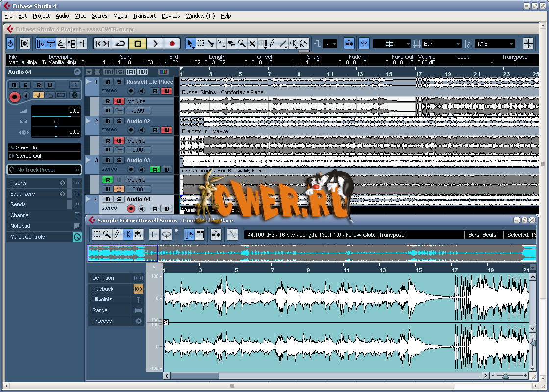
Task: Toggle record enable on Audio 04 track
Action: (x=131, y=209)
